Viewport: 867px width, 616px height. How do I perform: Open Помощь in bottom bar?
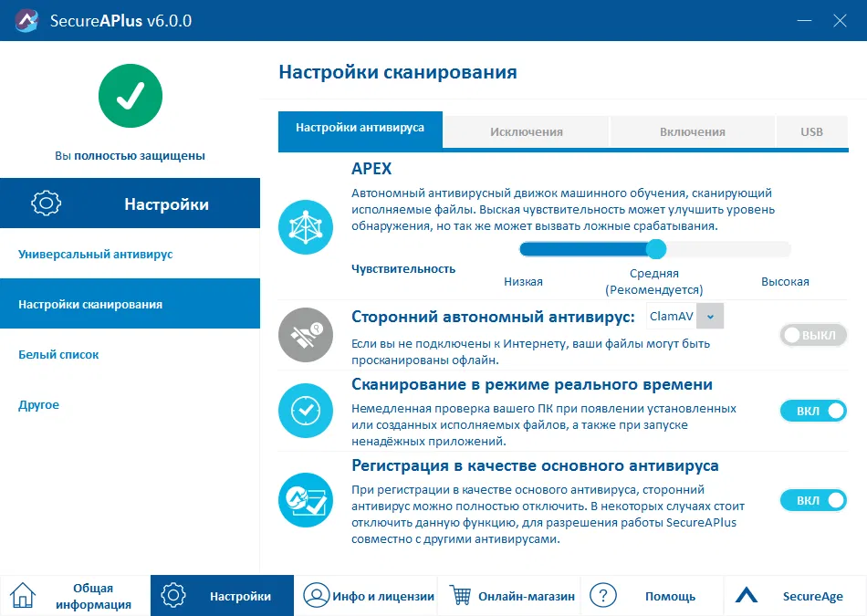(652, 596)
